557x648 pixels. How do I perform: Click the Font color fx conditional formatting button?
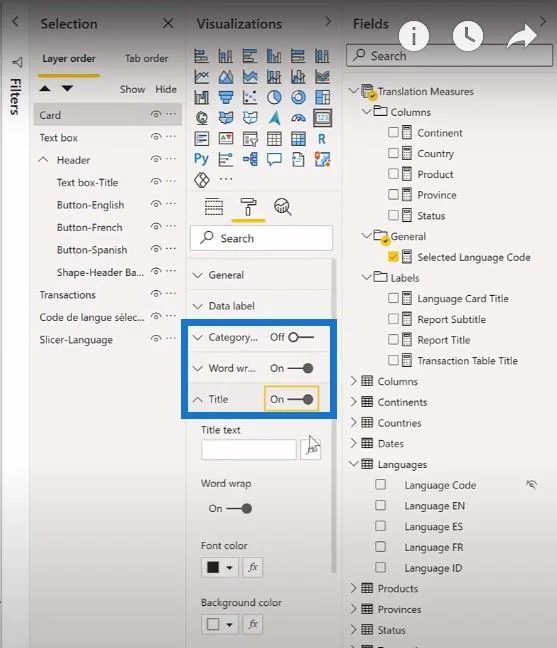pos(253,567)
